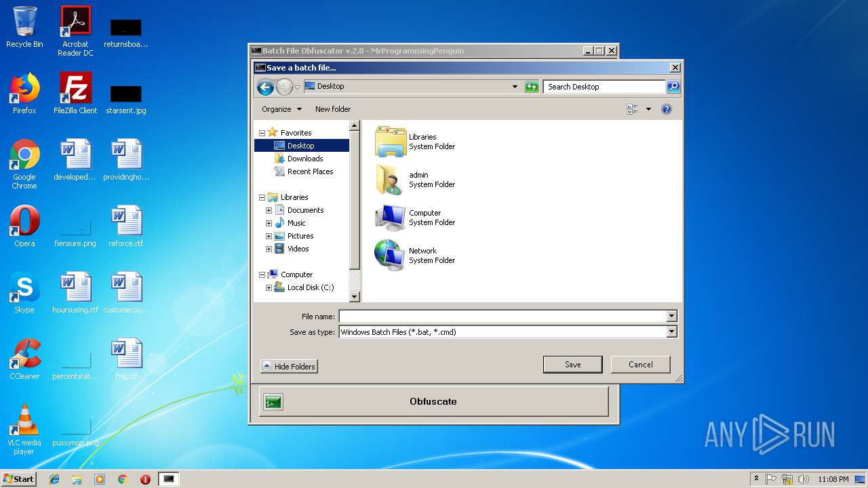Open the File name dropdown arrow
The image size is (868, 488).
coord(671,317)
